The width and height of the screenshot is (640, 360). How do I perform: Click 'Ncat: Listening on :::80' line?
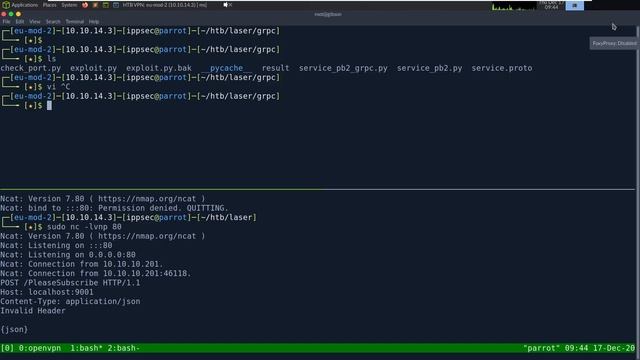(x=56, y=245)
